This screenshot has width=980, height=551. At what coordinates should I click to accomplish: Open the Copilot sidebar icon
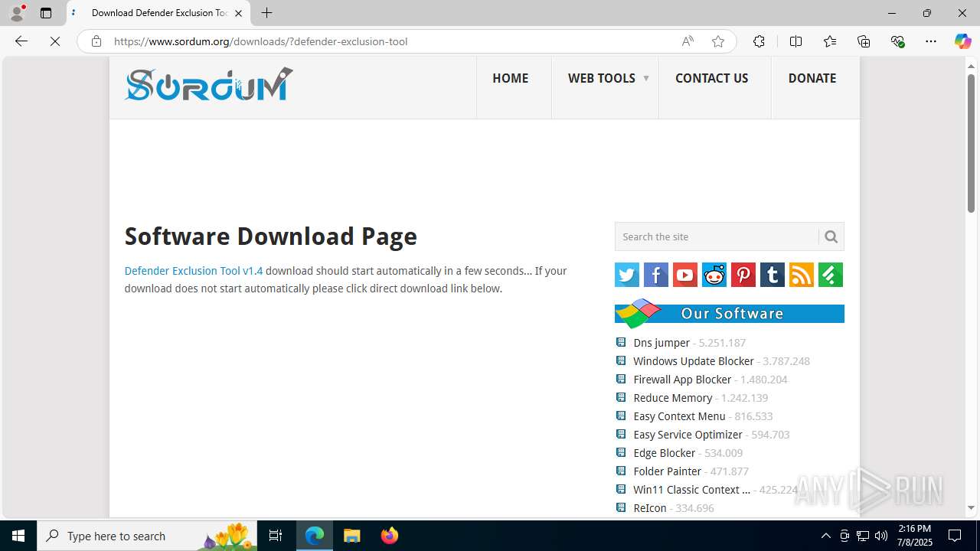coord(962,41)
